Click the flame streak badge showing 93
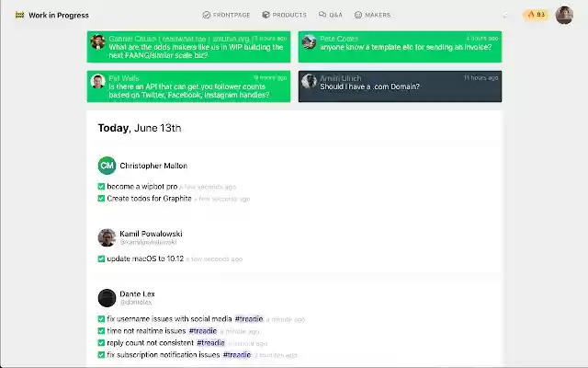The image size is (588, 368). tap(536, 15)
